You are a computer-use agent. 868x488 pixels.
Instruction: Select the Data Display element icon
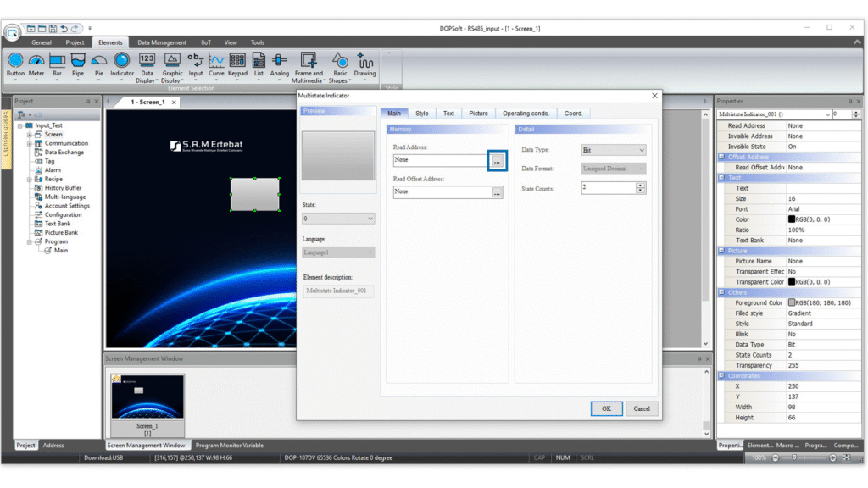coord(147,61)
